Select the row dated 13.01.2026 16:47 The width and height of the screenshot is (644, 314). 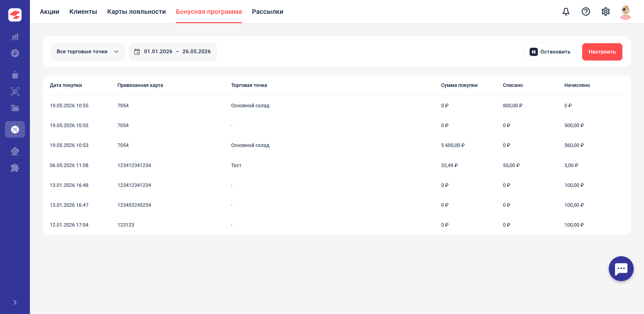coord(337,205)
